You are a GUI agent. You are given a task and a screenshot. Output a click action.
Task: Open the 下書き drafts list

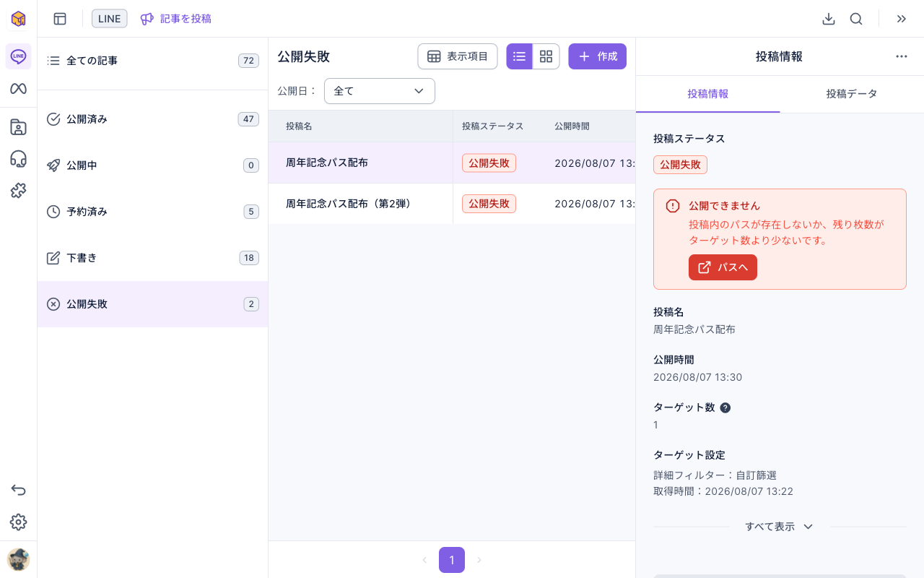(x=152, y=258)
